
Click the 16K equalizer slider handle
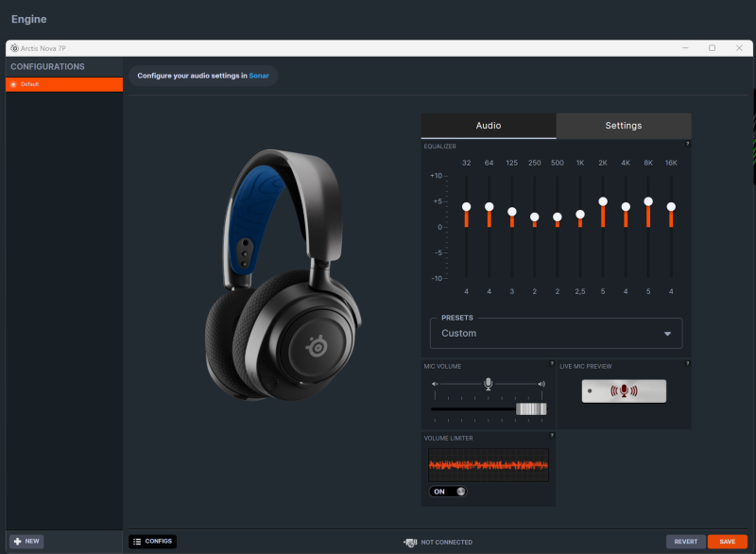(671, 207)
